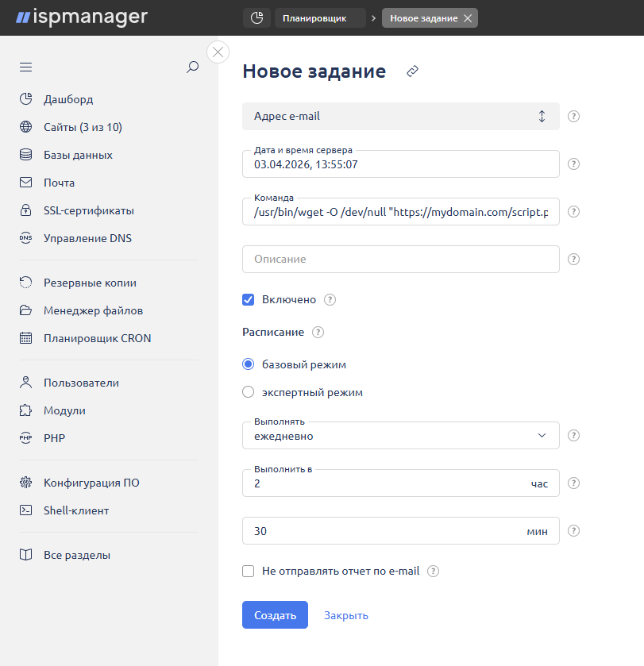Image resolution: width=644 pixels, height=666 pixels.
Task: Click the hamburger menu icon in sidebar
Action: tap(25, 67)
